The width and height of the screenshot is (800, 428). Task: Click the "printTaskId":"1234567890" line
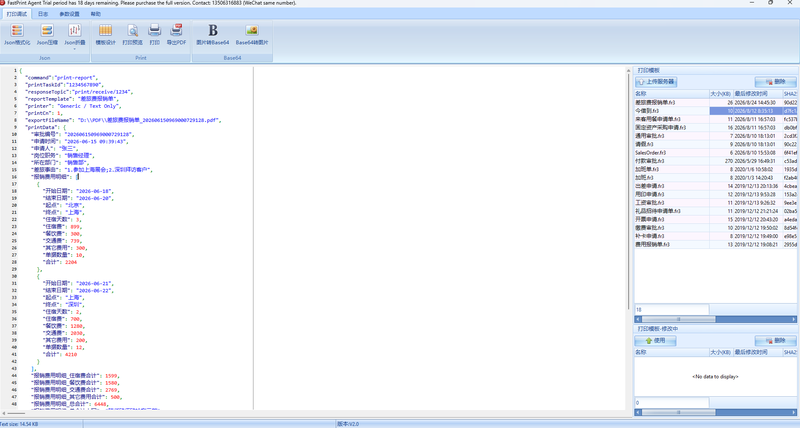tap(65, 85)
